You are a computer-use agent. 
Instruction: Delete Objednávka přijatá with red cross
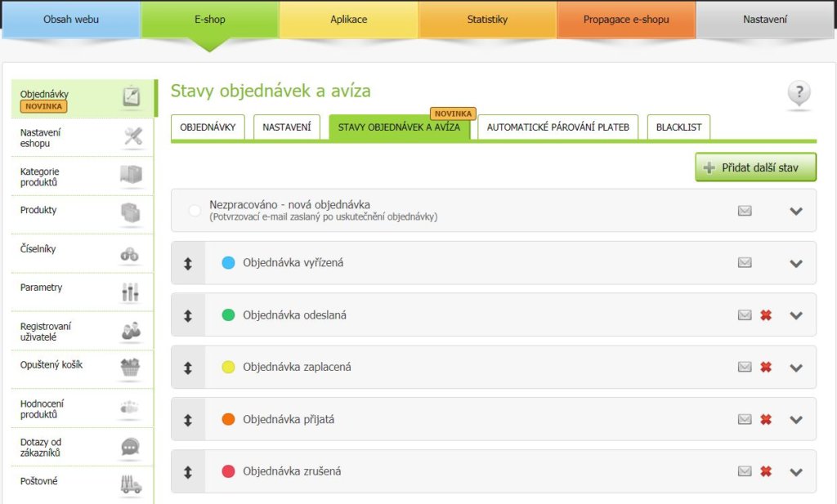[x=766, y=419]
